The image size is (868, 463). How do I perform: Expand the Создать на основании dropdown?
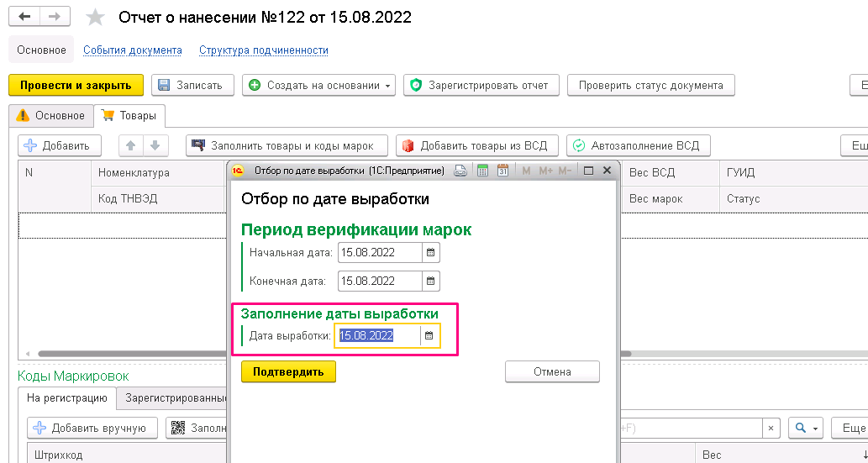[x=318, y=86]
